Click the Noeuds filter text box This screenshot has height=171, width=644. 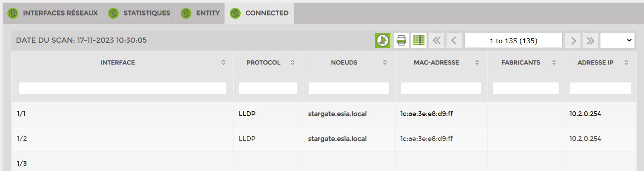[349, 89]
